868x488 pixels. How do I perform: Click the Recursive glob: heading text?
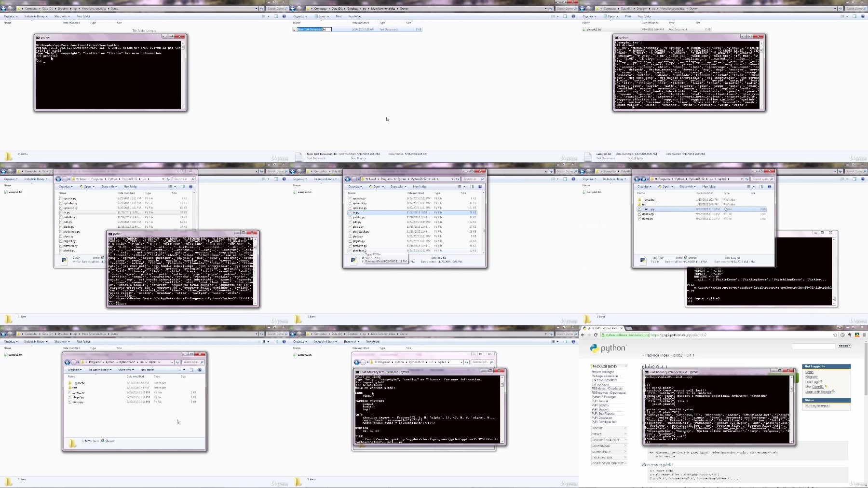click(657, 464)
